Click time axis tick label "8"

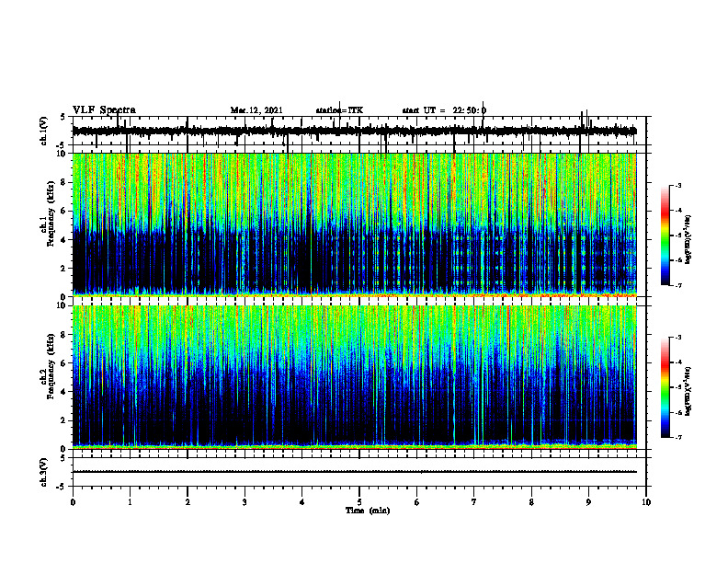point(531,502)
